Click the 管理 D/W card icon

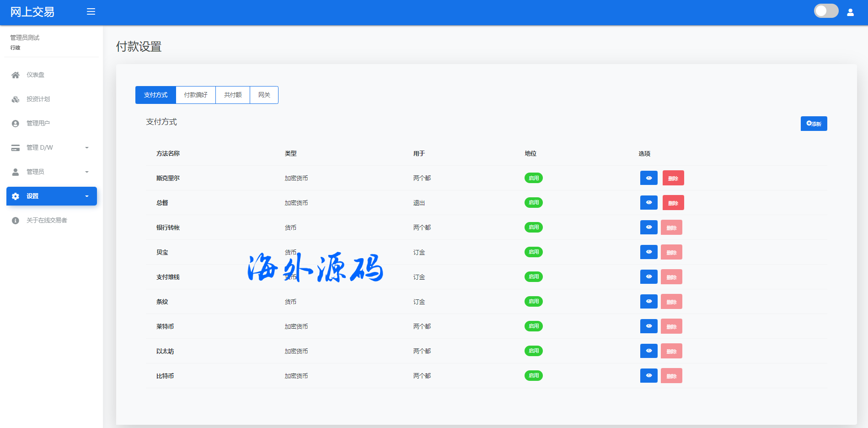[x=16, y=148]
